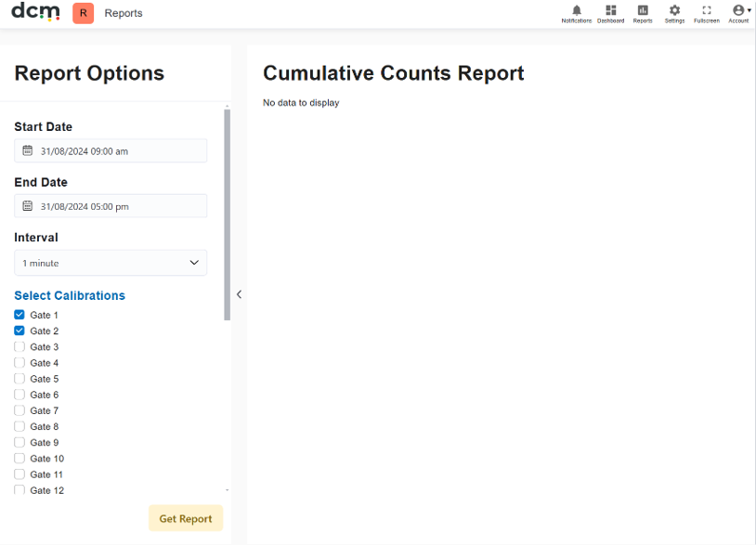Click the 'No data to display' text
Viewport: 756px width, 545px height.
(x=301, y=103)
